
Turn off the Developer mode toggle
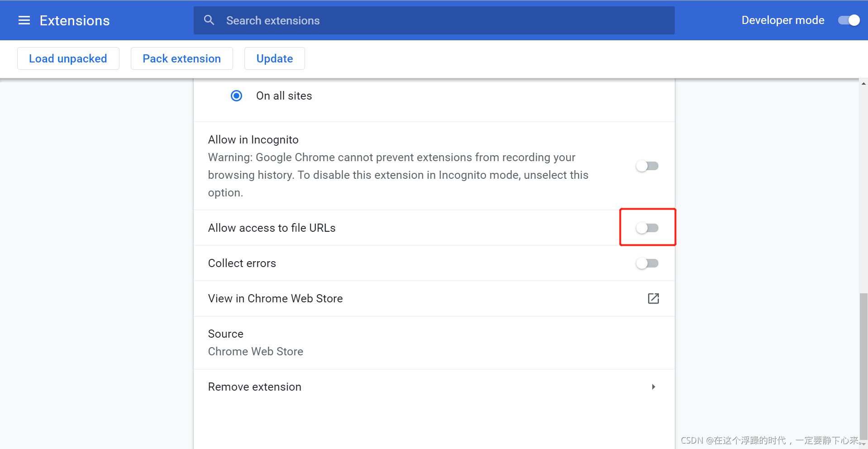click(x=849, y=20)
